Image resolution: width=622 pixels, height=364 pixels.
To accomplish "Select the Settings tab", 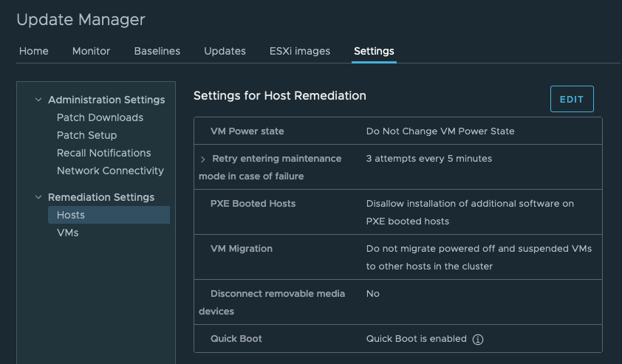I will tap(374, 51).
